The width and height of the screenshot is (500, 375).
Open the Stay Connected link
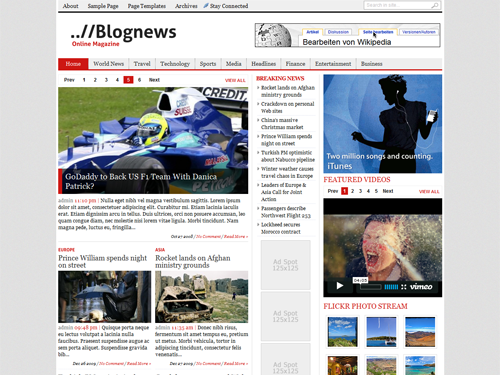229,6
